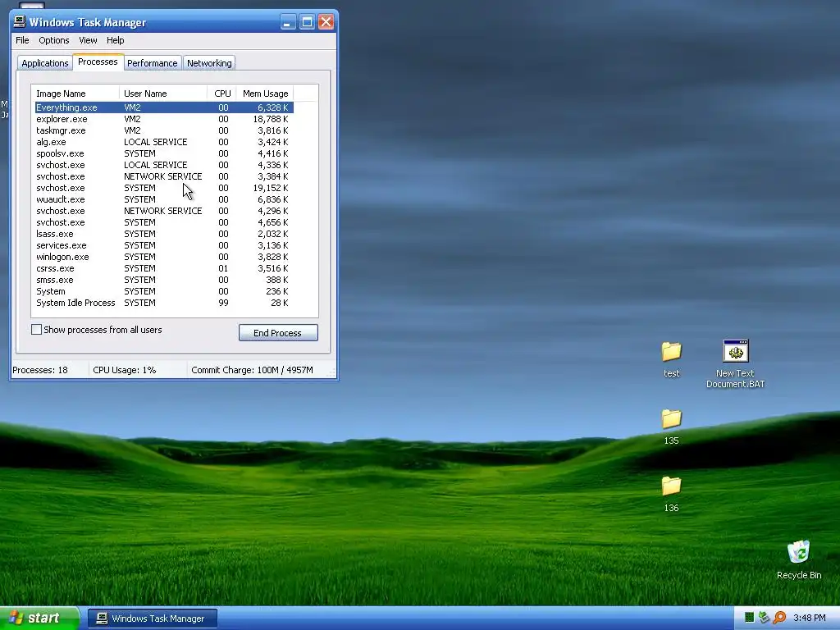840x630 pixels.
Task: Select the Everything.exe process row
Action: point(164,107)
